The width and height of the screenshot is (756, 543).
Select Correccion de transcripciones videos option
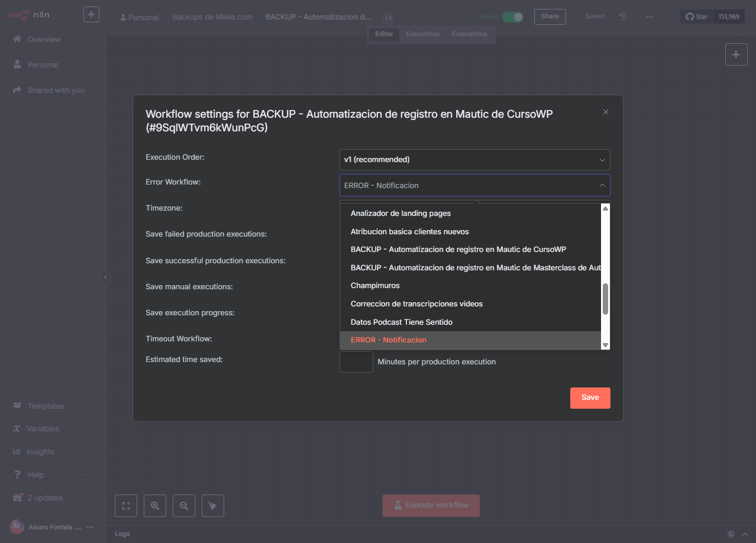pyautogui.click(x=470, y=304)
